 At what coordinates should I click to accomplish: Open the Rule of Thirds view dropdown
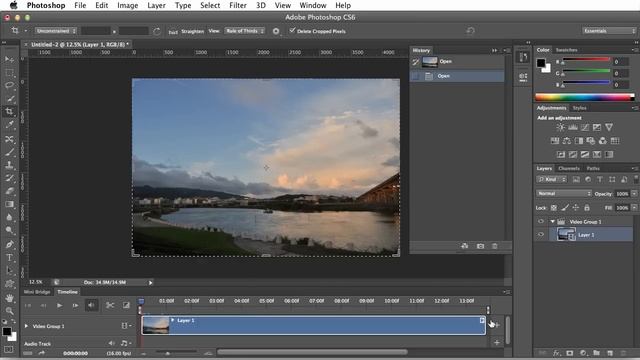(x=244, y=31)
